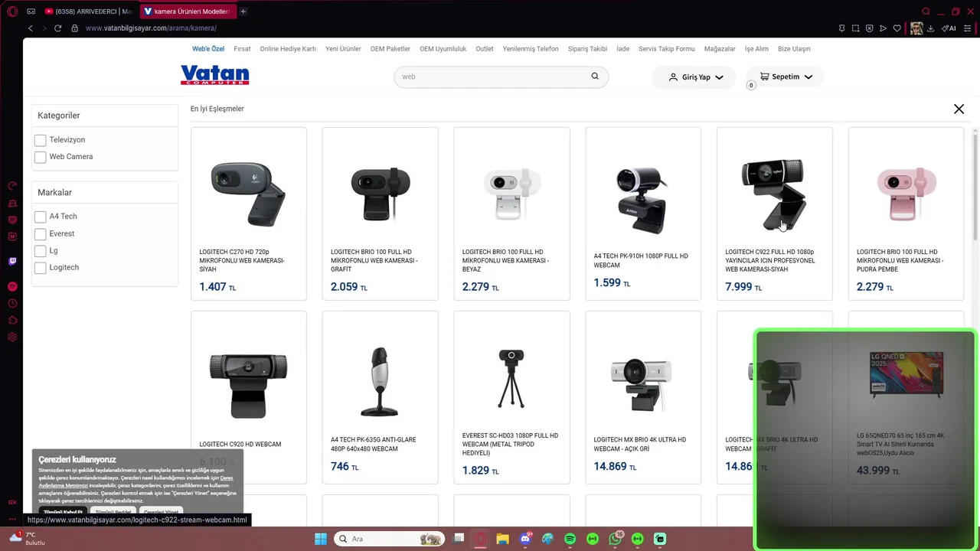Bookmark page with the heart icon
The image size is (980, 551).
click(x=897, y=28)
